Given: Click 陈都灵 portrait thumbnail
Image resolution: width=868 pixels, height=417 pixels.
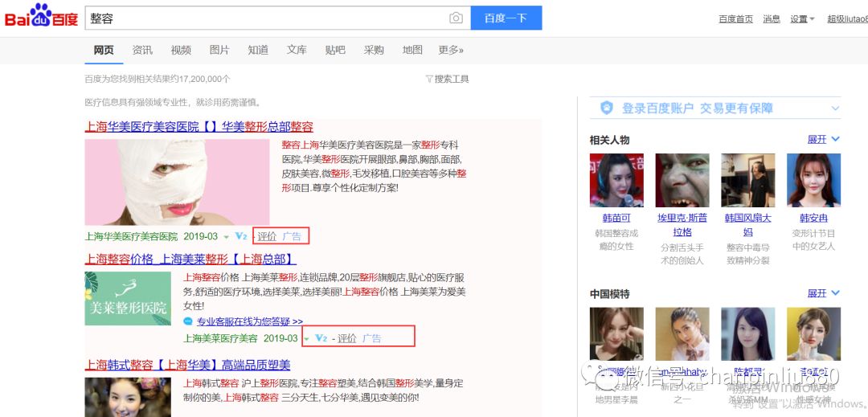Looking at the screenshot, I should 748,334.
